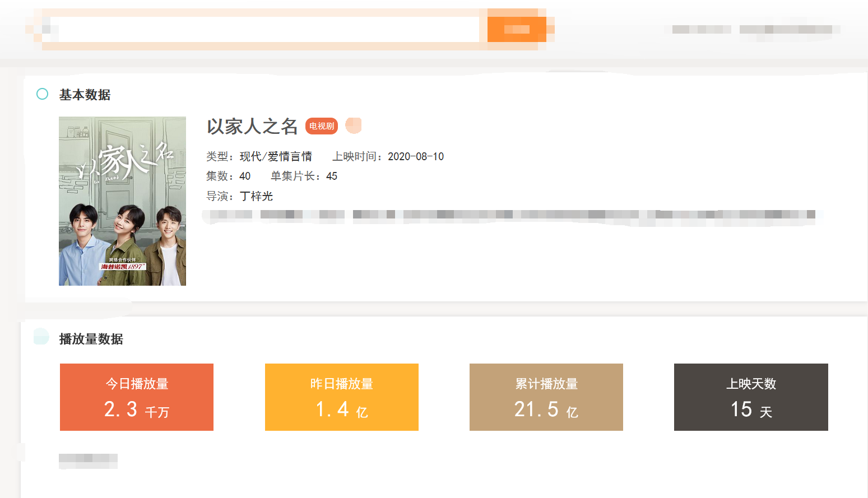
Task: Click the 单集片长 45 text
Action: pyautogui.click(x=304, y=176)
